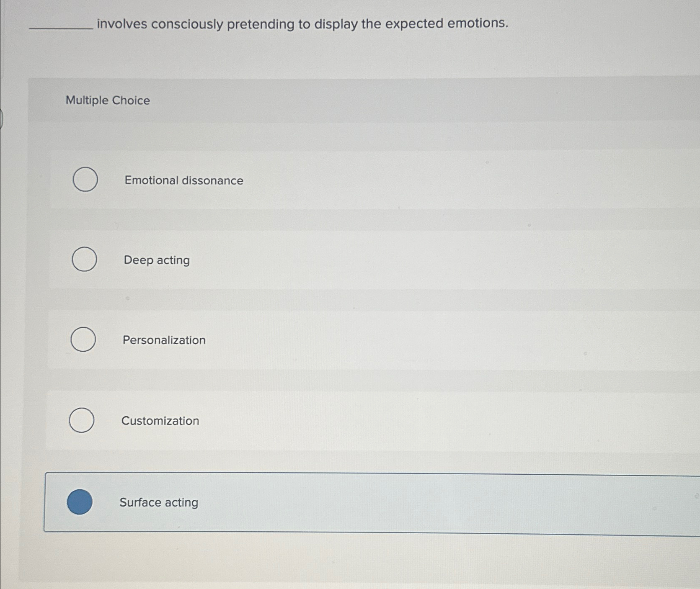The height and width of the screenshot is (589, 700).
Task: Click the Deep acting answer text
Action: pyautogui.click(x=157, y=260)
